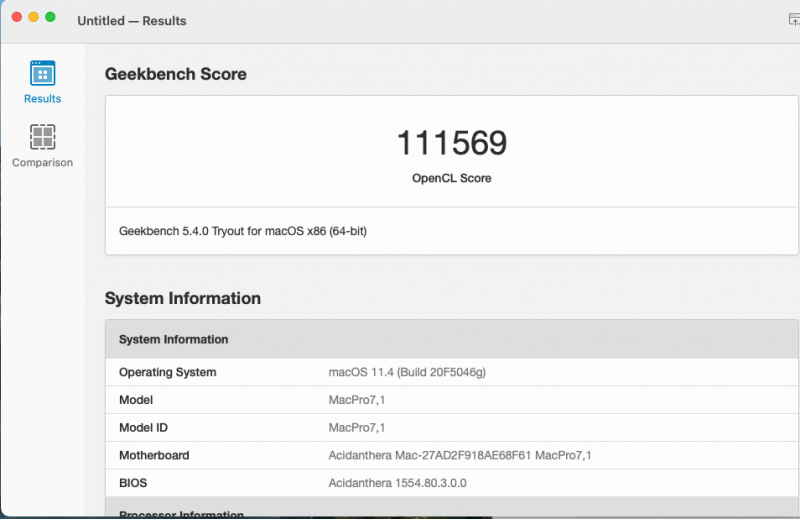This screenshot has width=800, height=519.
Task: Select the MacPro7,1 value in the Model row
Action: click(357, 400)
